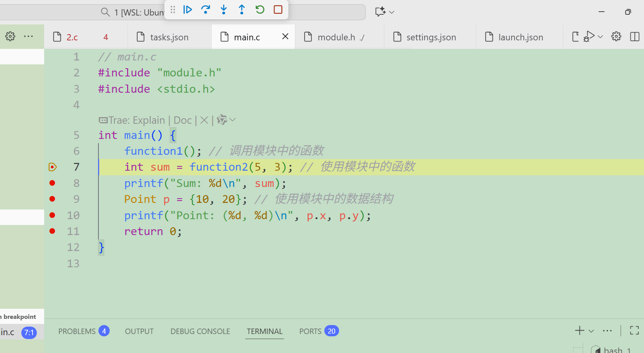Expand the new terminal profile dropdown
Screen dimensions: 644x353
[x=591, y=331]
